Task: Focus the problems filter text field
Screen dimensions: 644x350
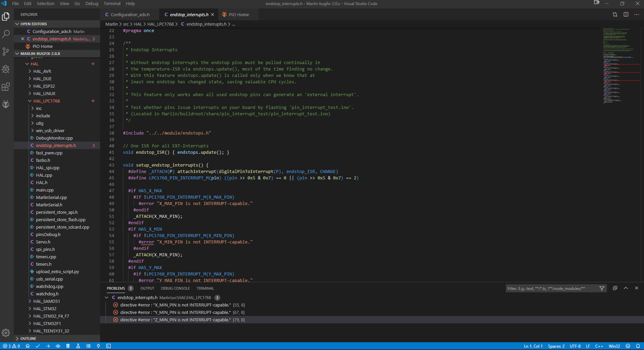Action: [551, 288]
